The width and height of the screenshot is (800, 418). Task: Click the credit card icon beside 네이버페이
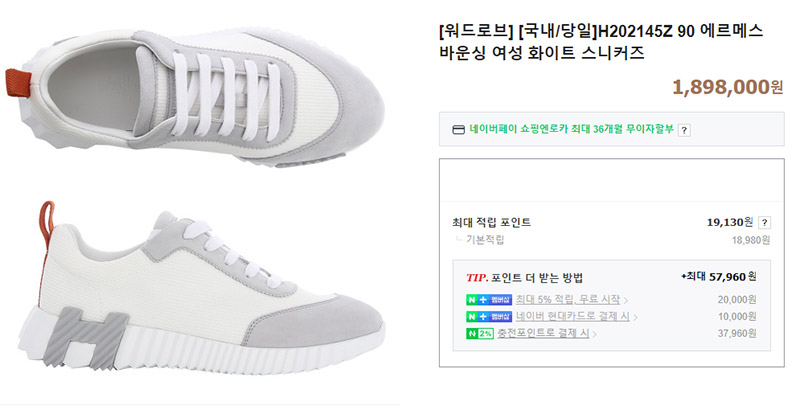coord(458,130)
